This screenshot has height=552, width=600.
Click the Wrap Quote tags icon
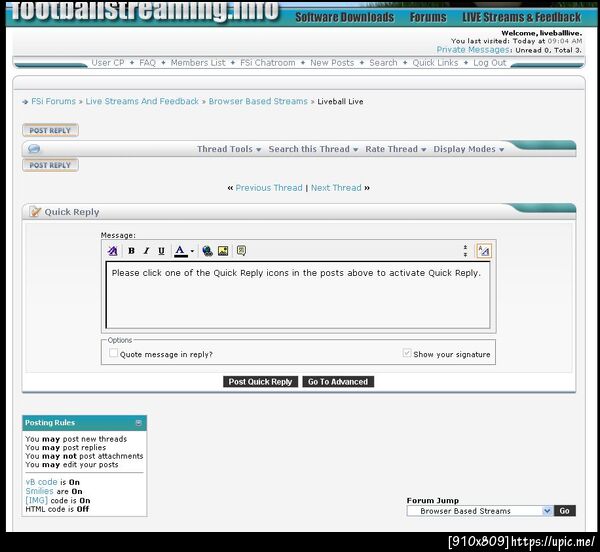[241, 251]
